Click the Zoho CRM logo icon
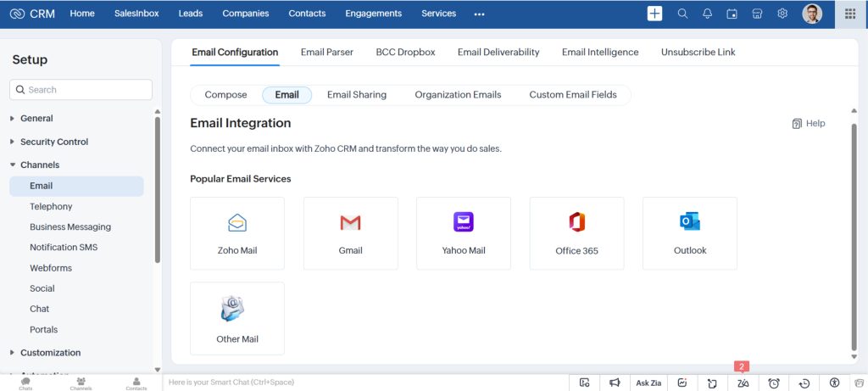 (17, 14)
